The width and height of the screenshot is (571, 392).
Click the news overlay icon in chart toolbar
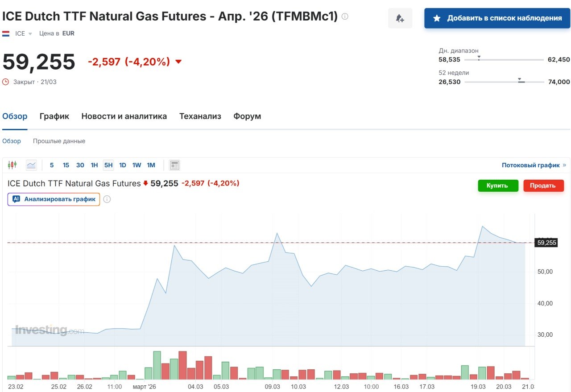[x=175, y=165]
